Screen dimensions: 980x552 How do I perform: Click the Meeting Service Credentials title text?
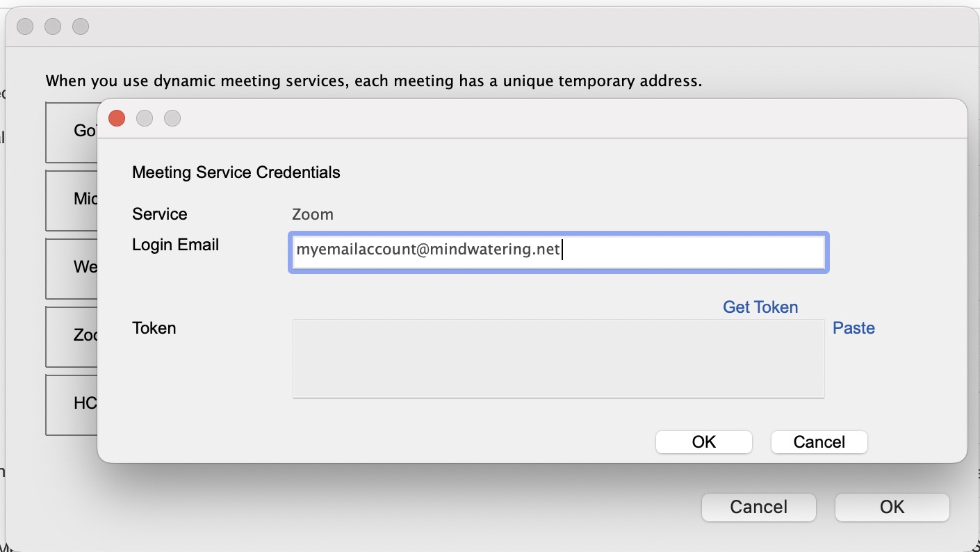(x=236, y=172)
